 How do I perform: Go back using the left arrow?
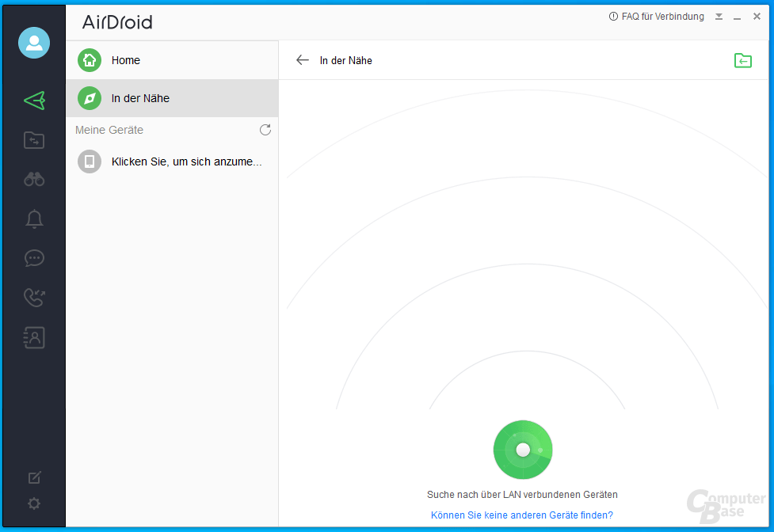point(302,60)
